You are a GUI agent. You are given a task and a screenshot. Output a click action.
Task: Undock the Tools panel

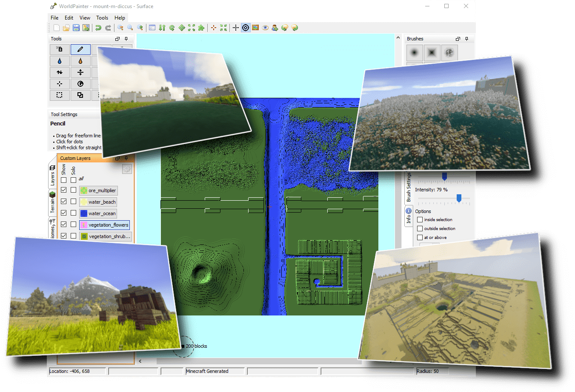coord(117,39)
